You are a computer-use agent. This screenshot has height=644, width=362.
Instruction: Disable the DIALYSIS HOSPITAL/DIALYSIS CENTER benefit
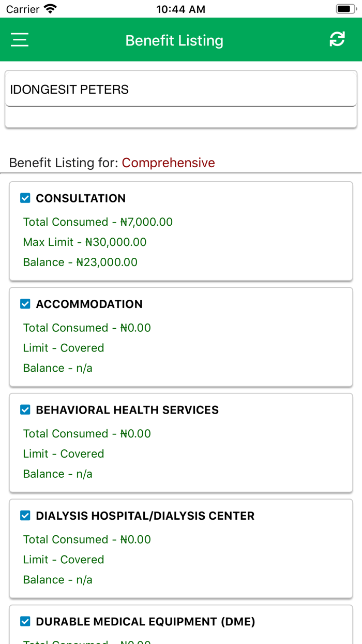tap(25, 515)
